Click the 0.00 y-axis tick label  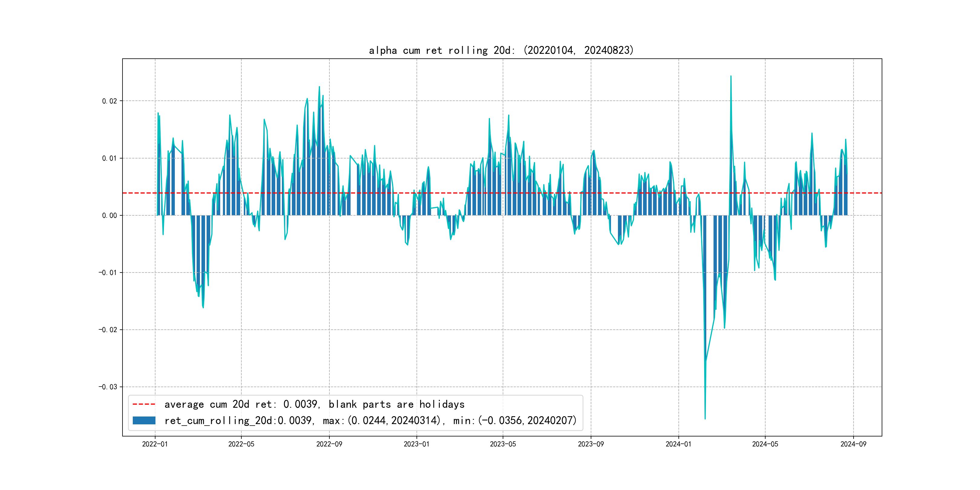click(109, 215)
